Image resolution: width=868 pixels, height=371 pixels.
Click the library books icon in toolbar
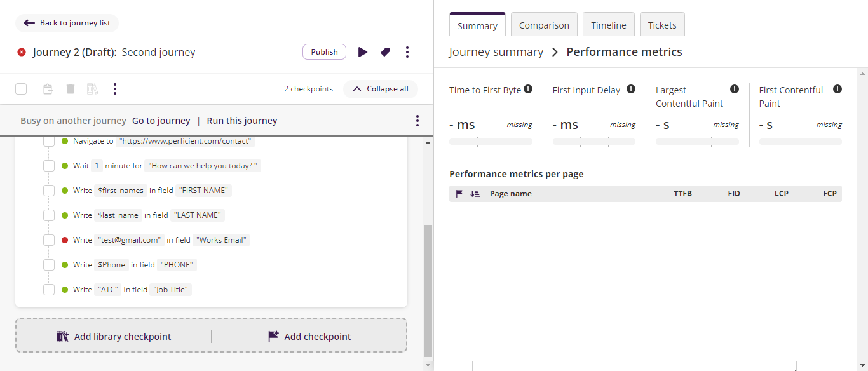(93, 89)
